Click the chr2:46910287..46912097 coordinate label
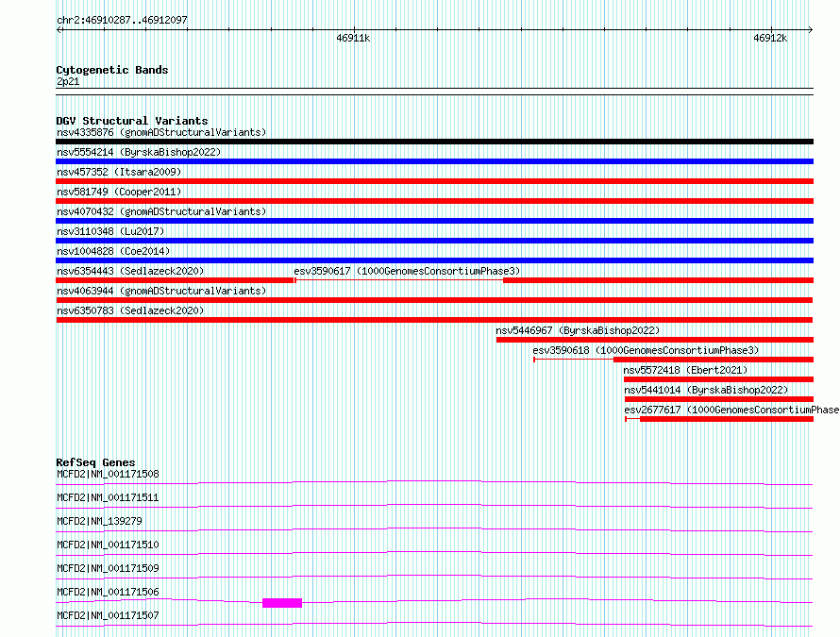Screen dimensions: 840x637 [122, 20]
